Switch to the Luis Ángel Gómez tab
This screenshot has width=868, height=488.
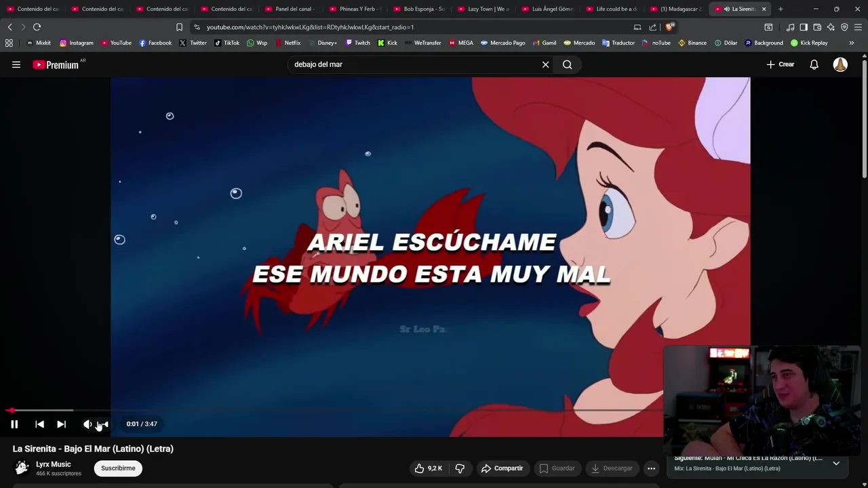coord(549,9)
